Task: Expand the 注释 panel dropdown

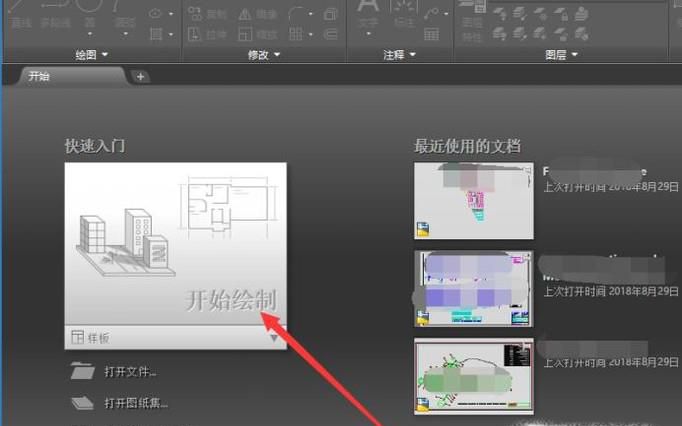Action: click(411, 55)
